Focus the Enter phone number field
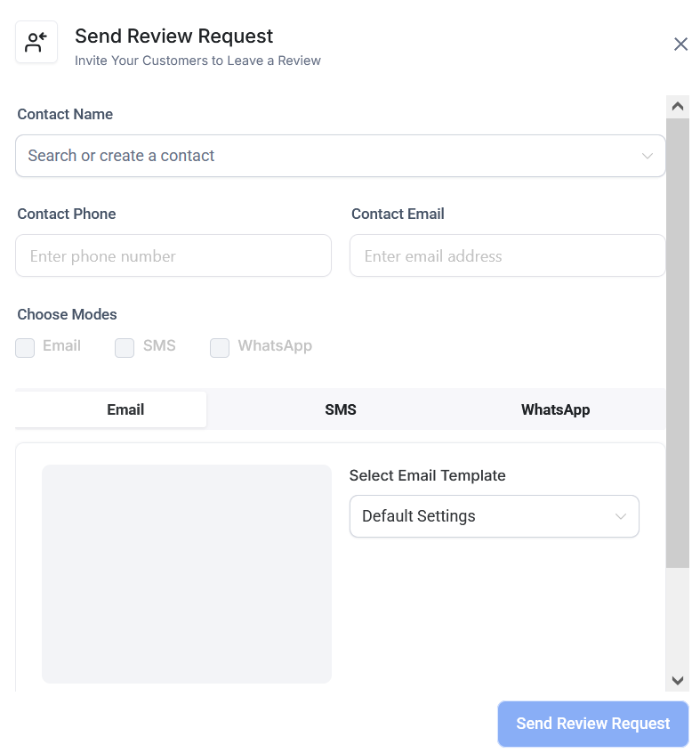 tap(173, 256)
